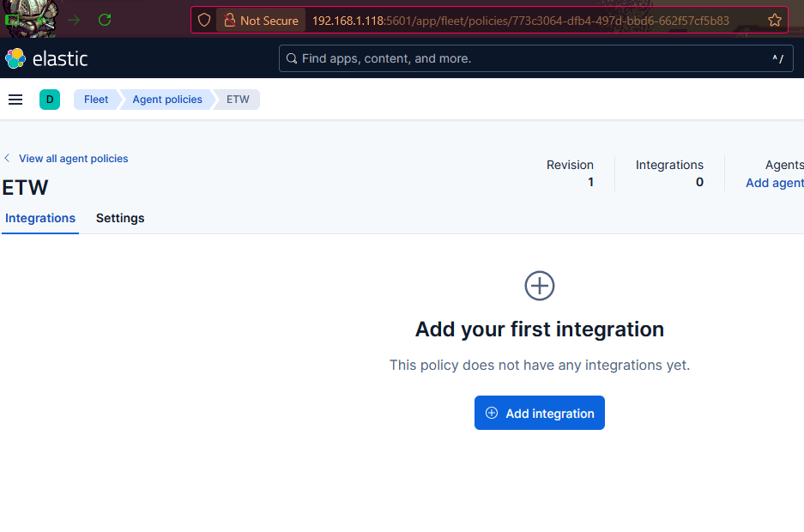Go to Fleet breadcrumb
The height and width of the screenshot is (532, 804).
(x=96, y=100)
